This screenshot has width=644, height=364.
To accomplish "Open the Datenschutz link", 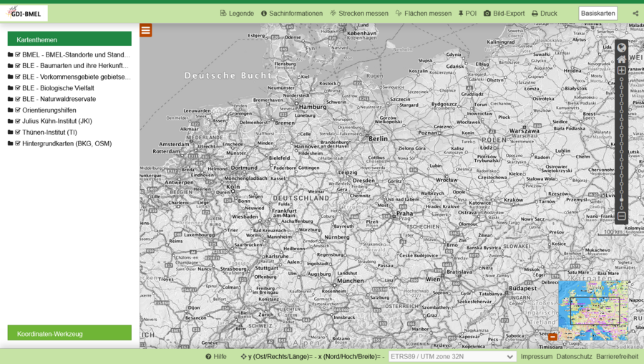I will pos(574,357).
